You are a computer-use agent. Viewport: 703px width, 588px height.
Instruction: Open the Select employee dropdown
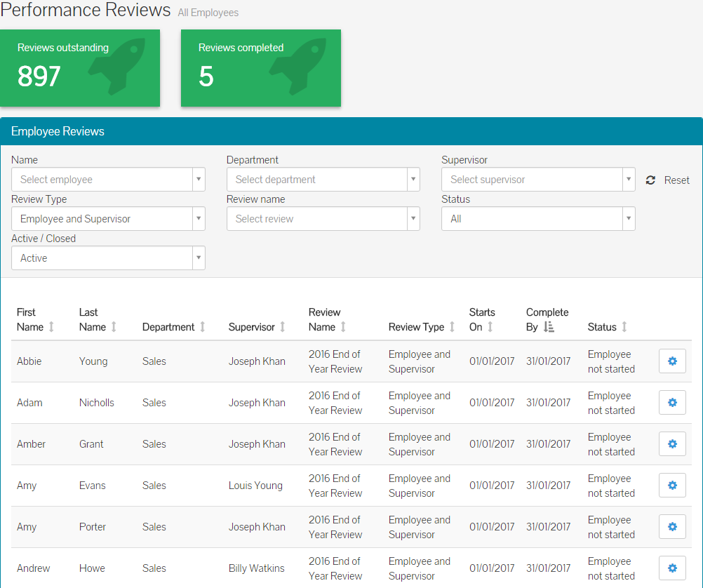[x=108, y=180]
